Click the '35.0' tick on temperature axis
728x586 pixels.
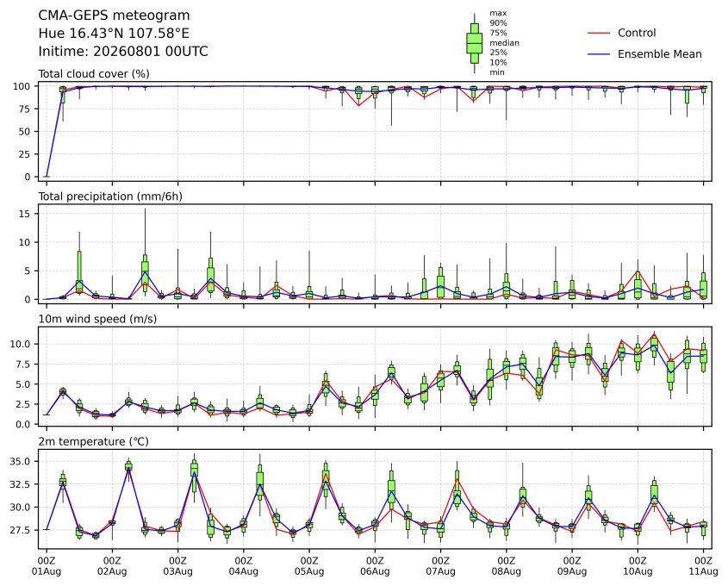[x=20, y=462]
